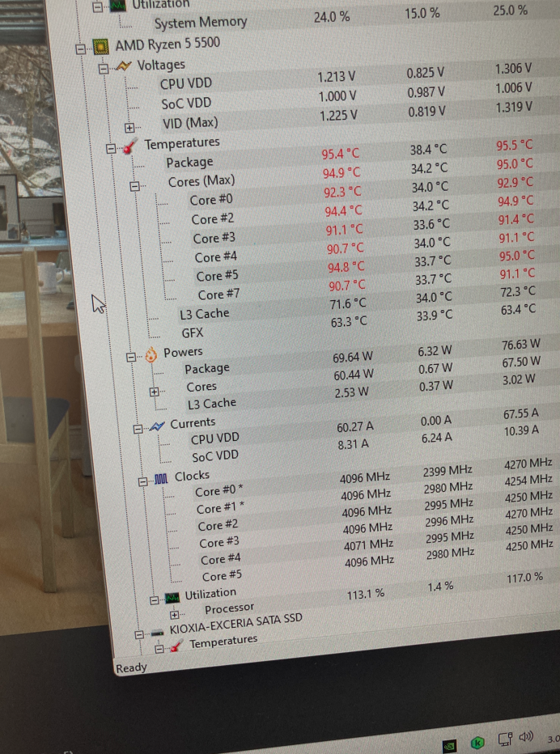Open the network tray icon
560x754 pixels.
click(x=505, y=739)
